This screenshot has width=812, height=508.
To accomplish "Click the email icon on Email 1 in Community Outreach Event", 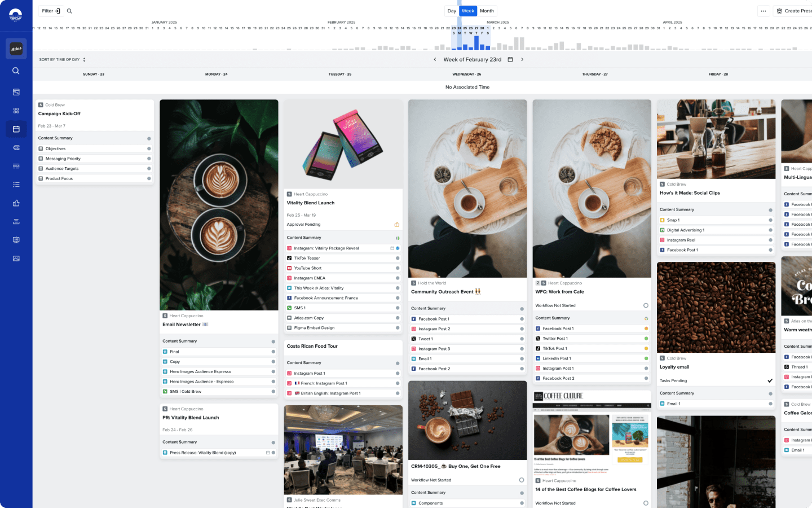I will point(414,359).
